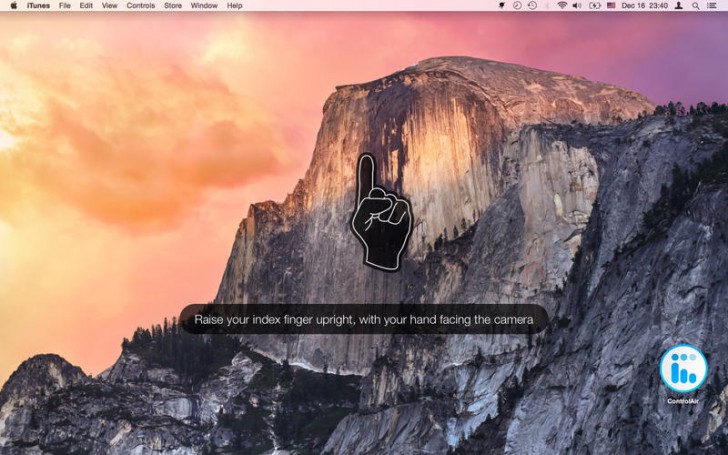Click the ControlAir label under the desktop icon
728x455 pixels.
coord(683,401)
